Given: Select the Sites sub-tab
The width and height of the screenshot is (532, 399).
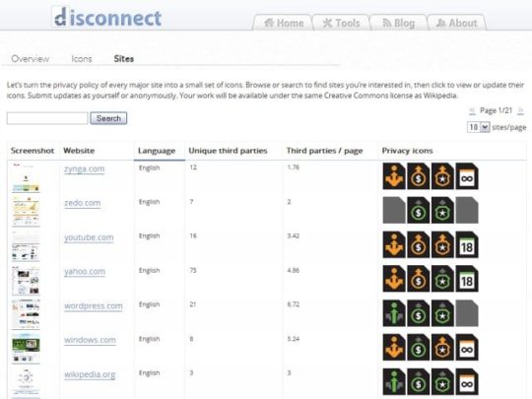Looking at the screenshot, I should [123, 59].
